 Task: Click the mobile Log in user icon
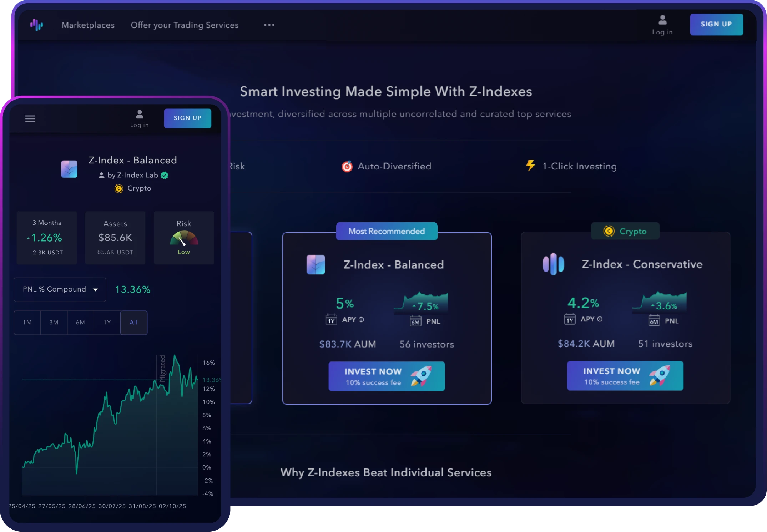[140, 115]
